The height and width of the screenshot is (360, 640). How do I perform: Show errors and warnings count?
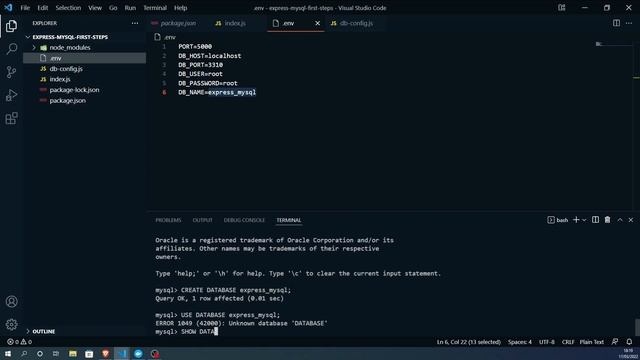pyautogui.click(x=19, y=342)
